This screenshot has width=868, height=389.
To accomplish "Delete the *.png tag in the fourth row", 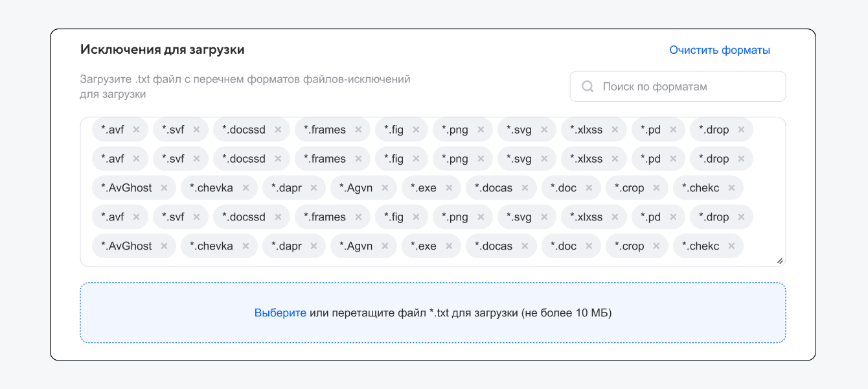I will coord(481,217).
